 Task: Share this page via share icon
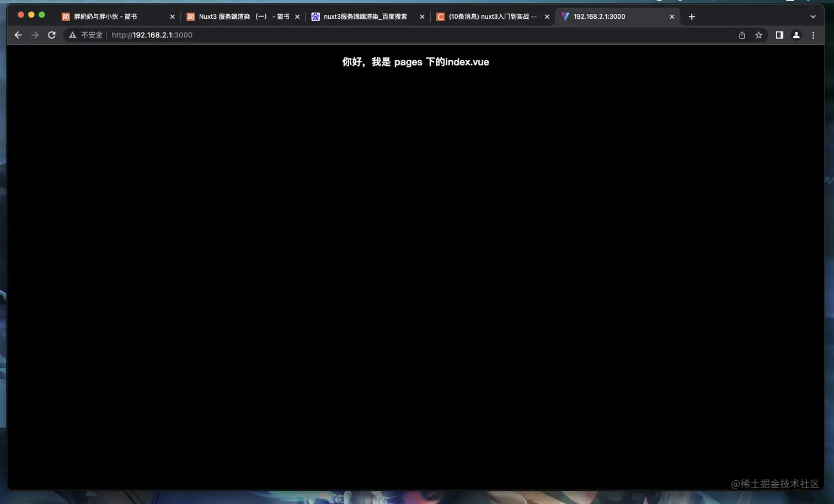tap(742, 35)
